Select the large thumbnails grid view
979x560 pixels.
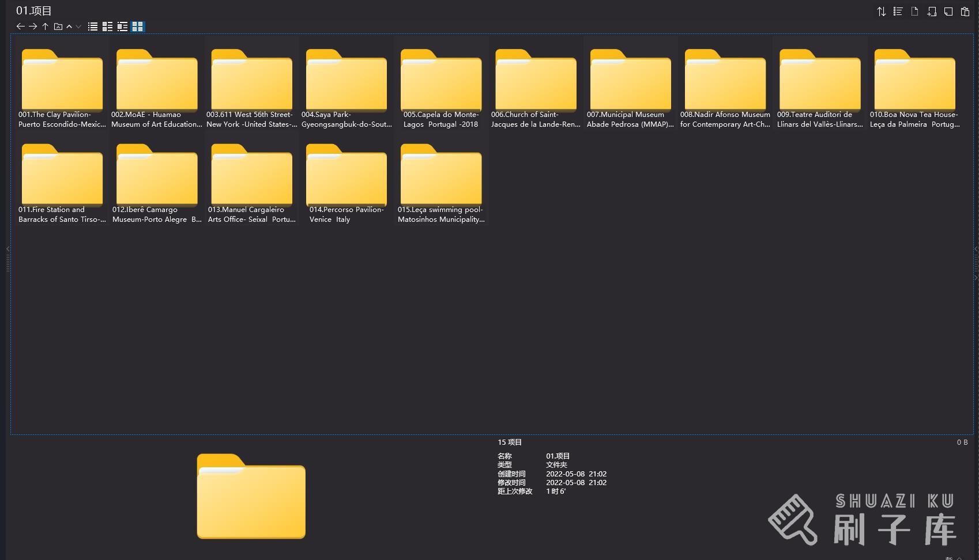137,27
